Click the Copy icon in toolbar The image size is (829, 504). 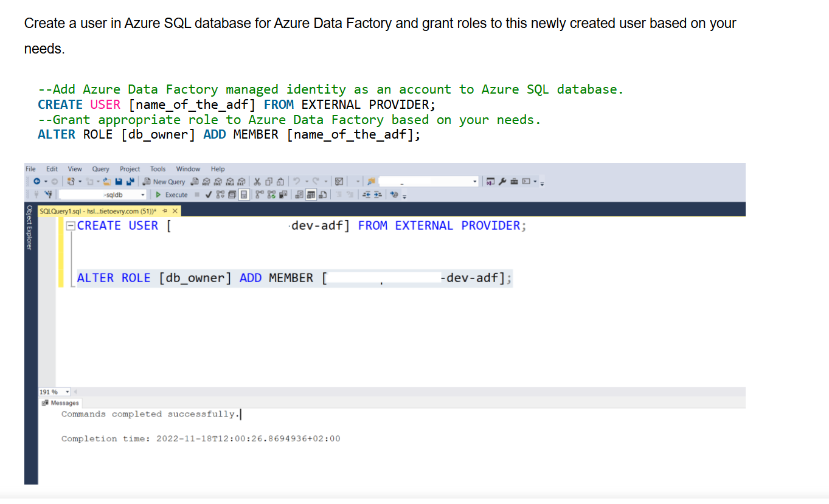(x=269, y=181)
